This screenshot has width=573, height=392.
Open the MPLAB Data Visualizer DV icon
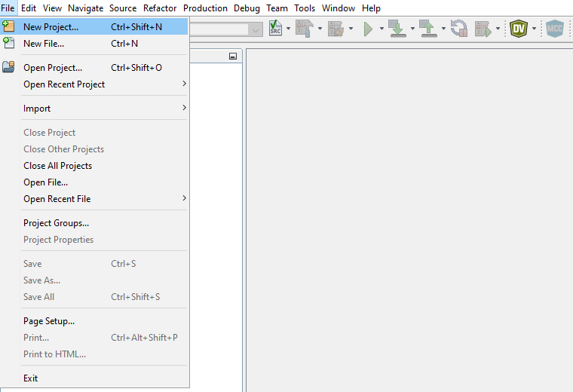click(x=519, y=29)
